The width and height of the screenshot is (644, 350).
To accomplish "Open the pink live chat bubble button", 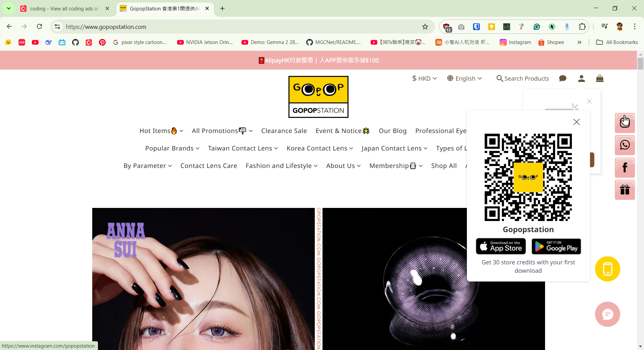I will tap(607, 314).
